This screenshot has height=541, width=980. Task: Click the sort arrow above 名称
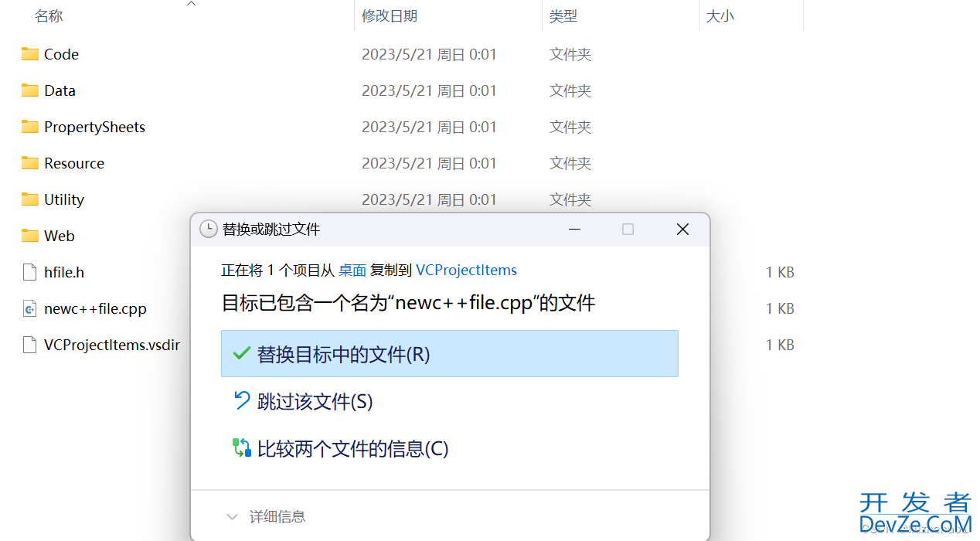191,4
